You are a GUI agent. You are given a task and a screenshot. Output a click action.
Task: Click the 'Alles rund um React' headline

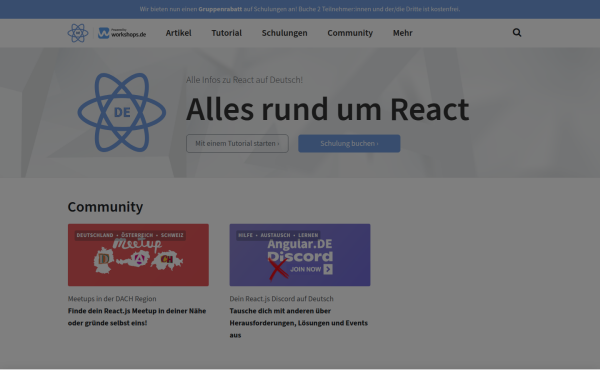click(327, 109)
